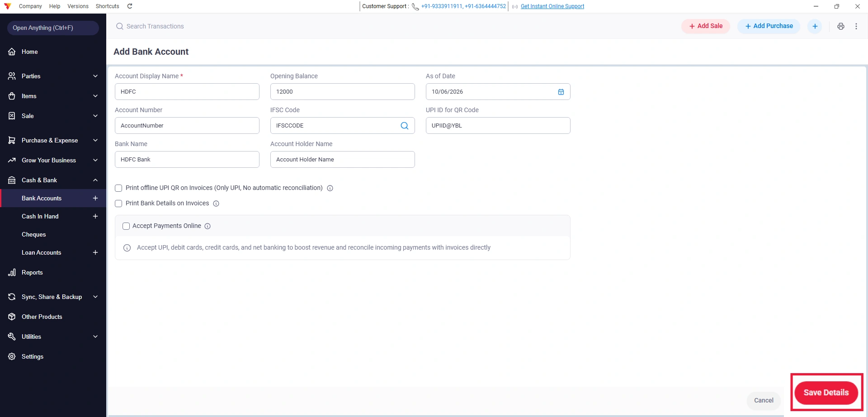Click the Account Holder Name field
This screenshot has width=868, height=417.
(342, 160)
